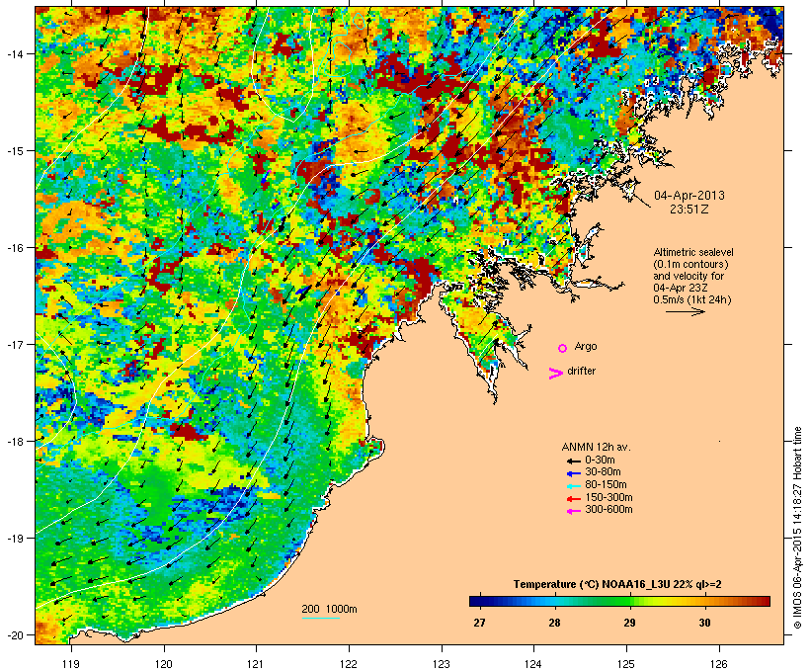Click the color bar value 28
The image size is (810, 672).
point(554,623)
